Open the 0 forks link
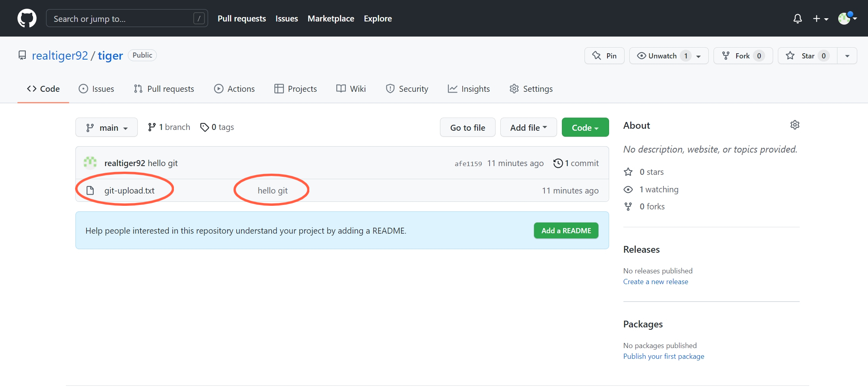This screenshot has height=387, width=868. coord(644,207)
